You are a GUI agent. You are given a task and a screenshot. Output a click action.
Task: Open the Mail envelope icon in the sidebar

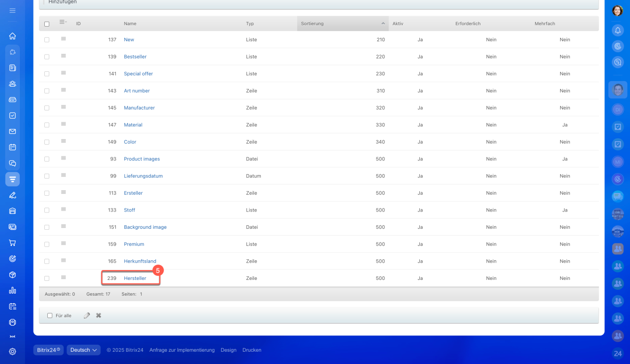pyautogui.click(x=12, y=131)
